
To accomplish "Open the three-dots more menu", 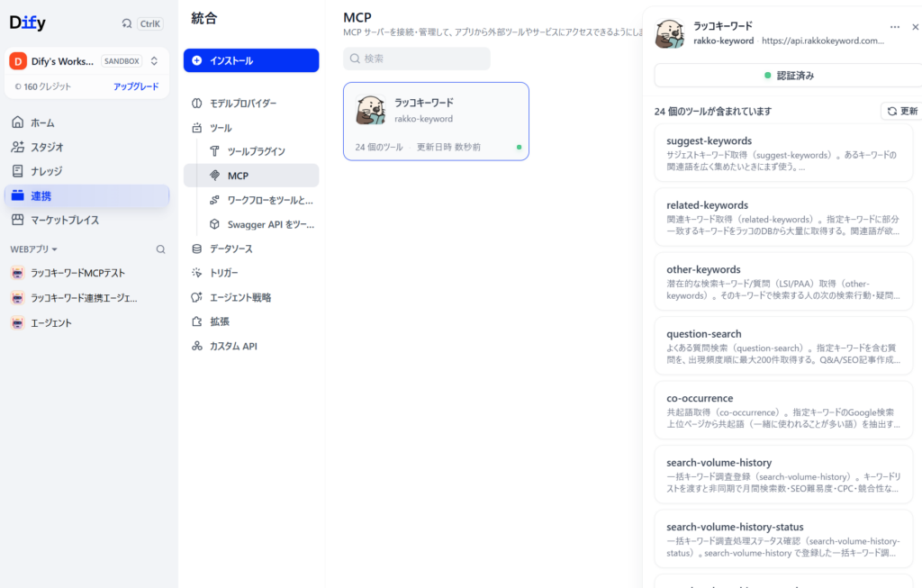I will pos(895,27).
